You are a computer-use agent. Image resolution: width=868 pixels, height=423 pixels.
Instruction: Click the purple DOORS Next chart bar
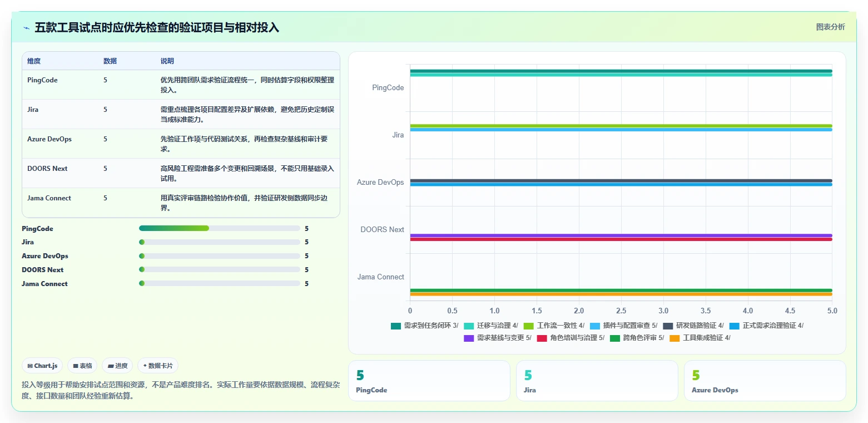(621, 235)
